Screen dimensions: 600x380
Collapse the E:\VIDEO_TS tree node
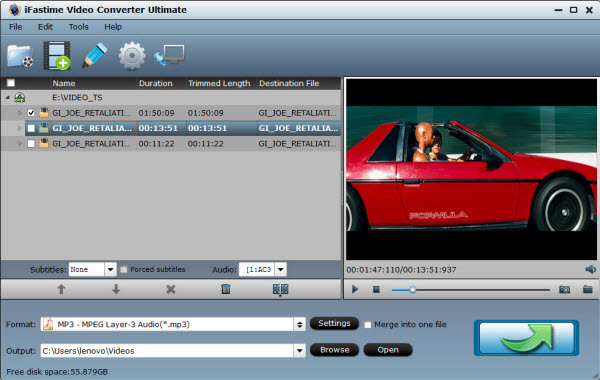[7, 98]
